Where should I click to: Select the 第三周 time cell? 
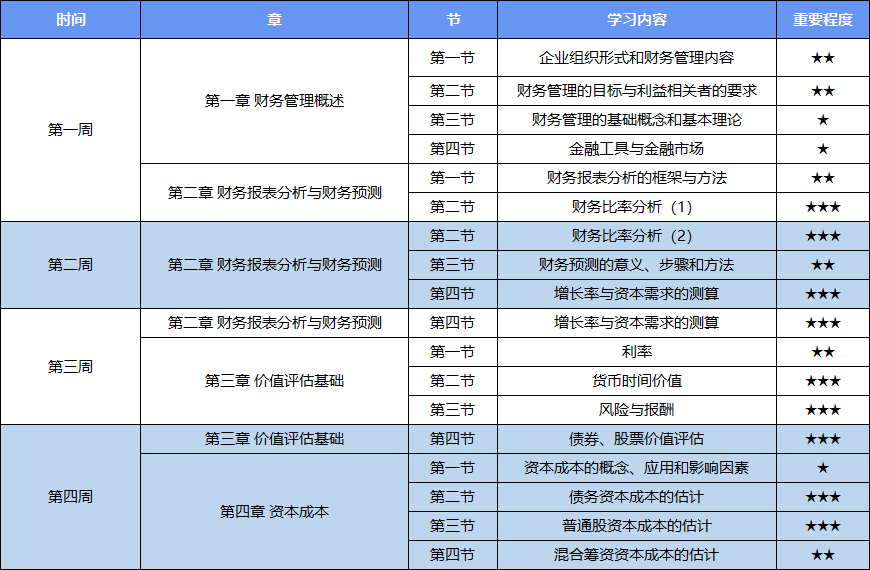(x=70, y=367)
